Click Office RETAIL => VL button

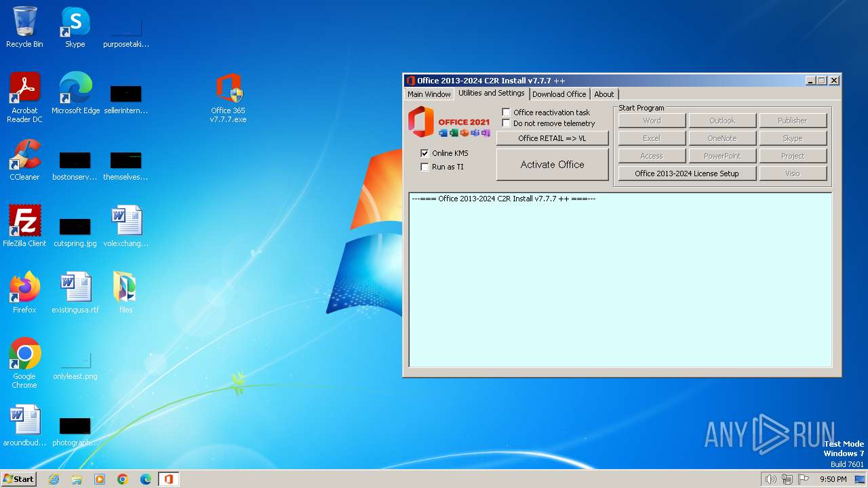(x=552, y=138)
